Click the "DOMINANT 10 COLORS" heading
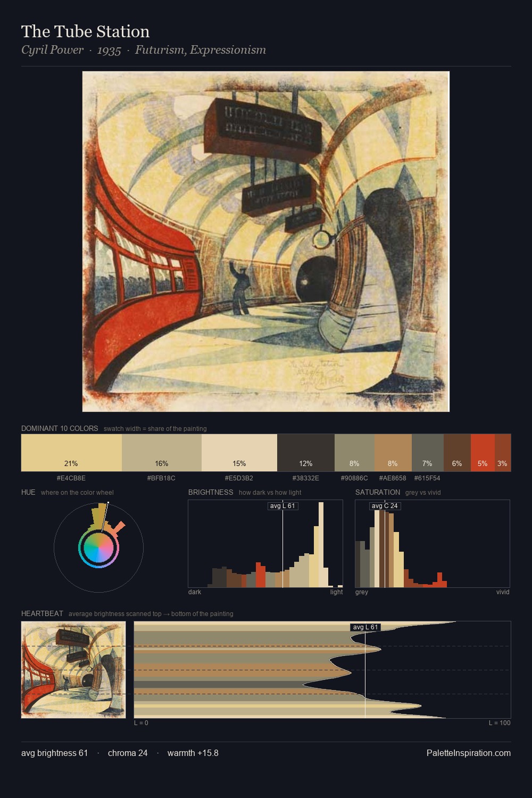The image size is (532, 798). point(60,428)
